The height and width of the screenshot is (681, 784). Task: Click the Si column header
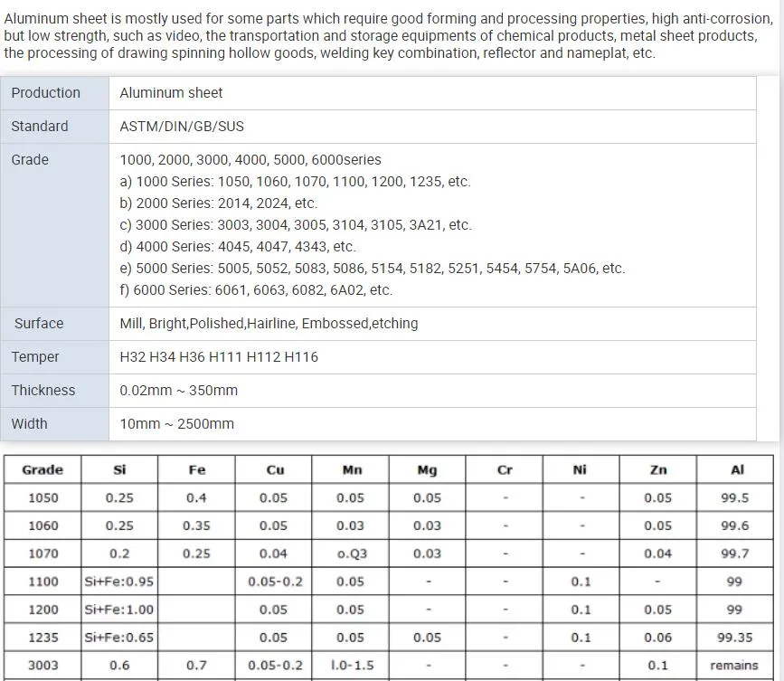tap(118, 469)
